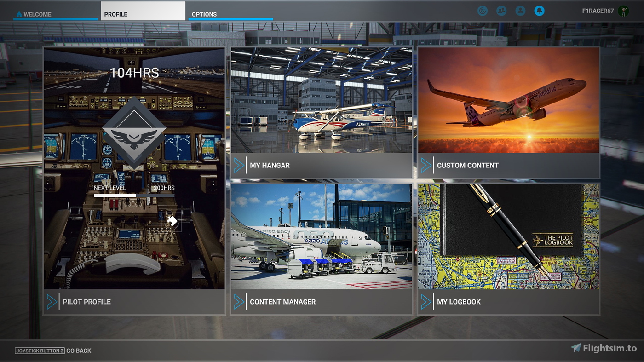This screenshot has height=362, width=644.
Task: Click the challenges target icon in top bar
Action: pyautogui.click(x=482, y=10)
